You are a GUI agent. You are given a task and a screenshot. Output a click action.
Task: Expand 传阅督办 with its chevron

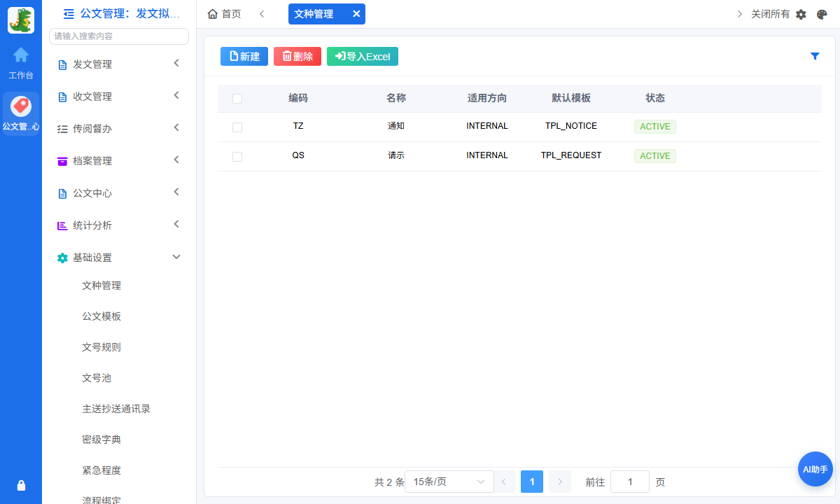176,127
